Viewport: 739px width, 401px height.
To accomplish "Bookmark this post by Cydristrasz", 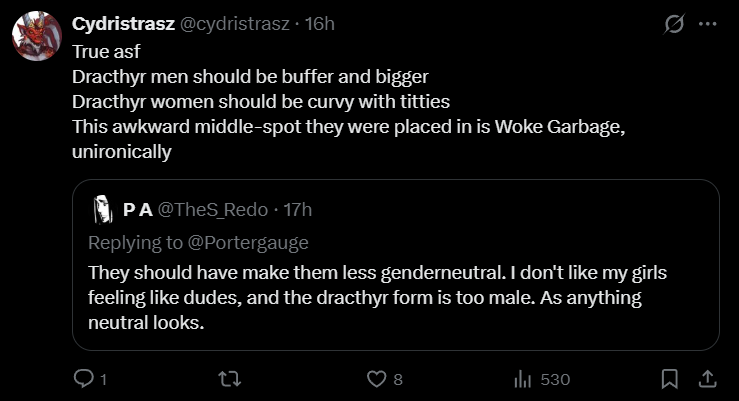I will 670,379.
